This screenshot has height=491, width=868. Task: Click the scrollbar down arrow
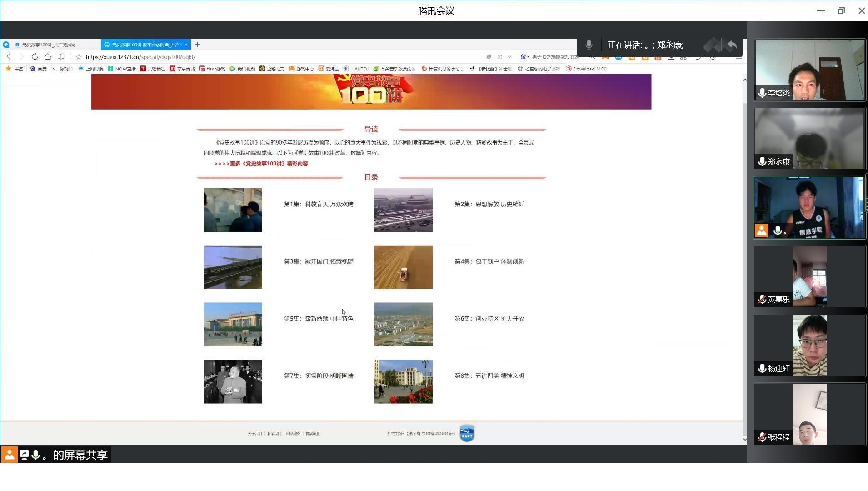coord(744,439)
